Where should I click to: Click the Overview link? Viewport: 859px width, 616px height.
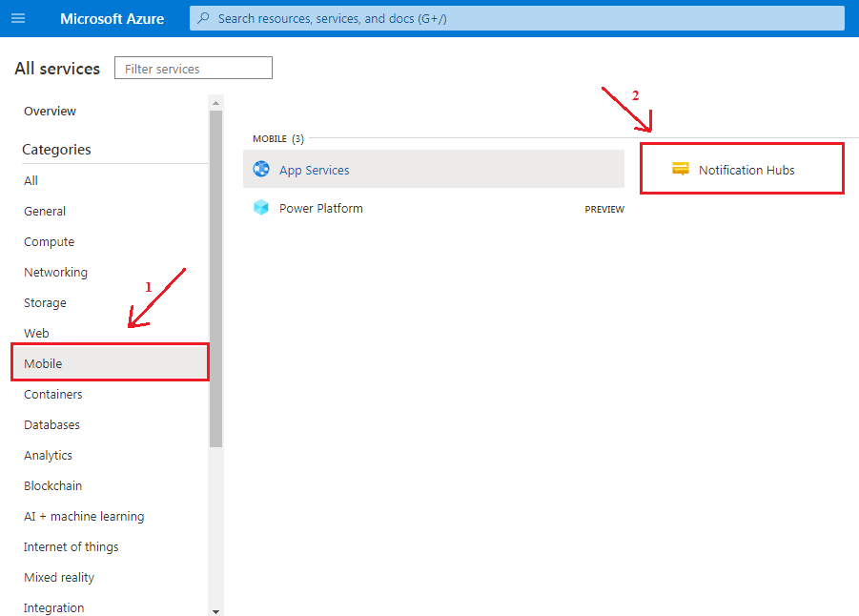click(x=50, y=111)
